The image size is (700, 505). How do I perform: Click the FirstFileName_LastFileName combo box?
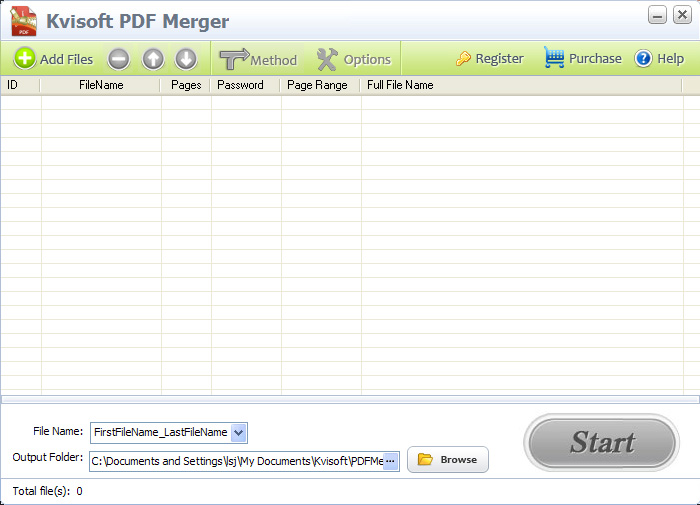[x=169, y=432]
